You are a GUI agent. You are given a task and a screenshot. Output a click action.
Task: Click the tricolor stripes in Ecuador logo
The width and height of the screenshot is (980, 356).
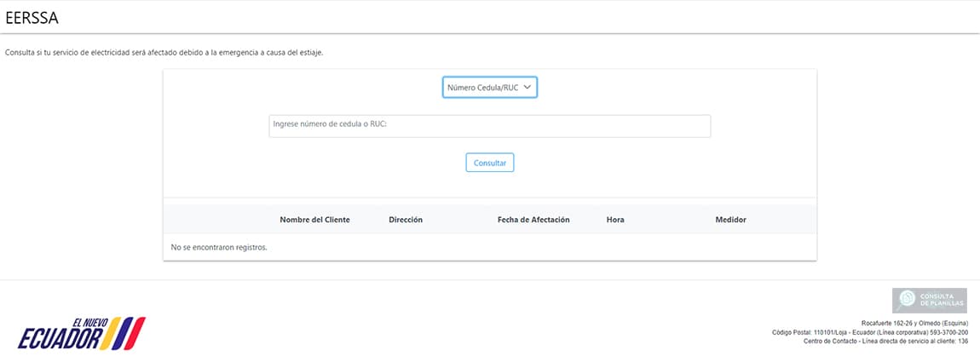[x=130, y=333]
